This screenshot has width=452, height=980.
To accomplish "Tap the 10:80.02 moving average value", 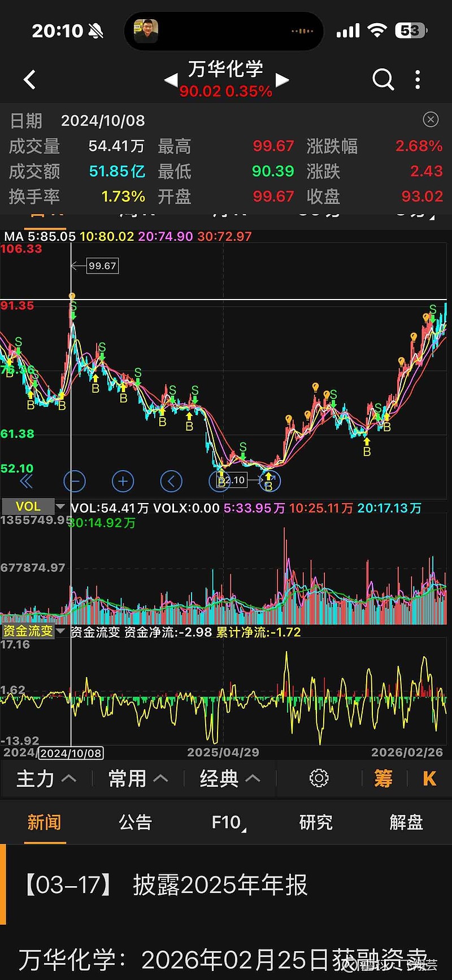I will (x=107, y=236).
